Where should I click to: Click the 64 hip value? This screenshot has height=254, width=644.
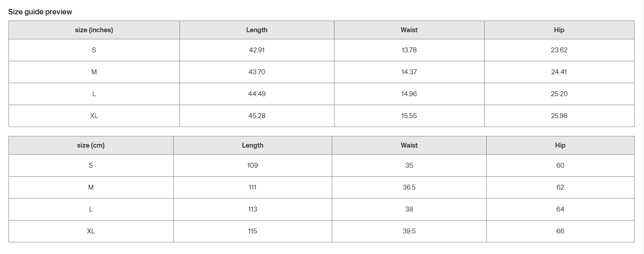[560, 209]
